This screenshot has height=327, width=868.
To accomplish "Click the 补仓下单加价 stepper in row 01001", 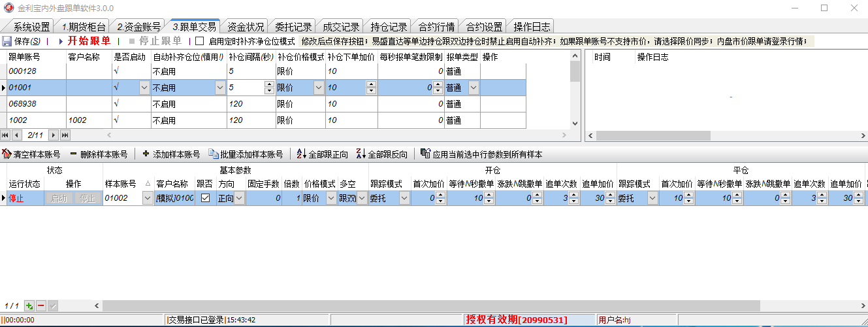I will coord(371,87).
